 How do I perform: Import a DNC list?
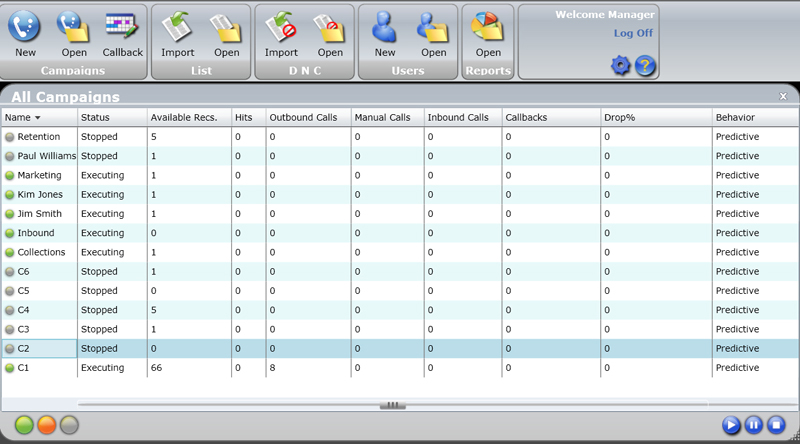click(x=281, y=34)
